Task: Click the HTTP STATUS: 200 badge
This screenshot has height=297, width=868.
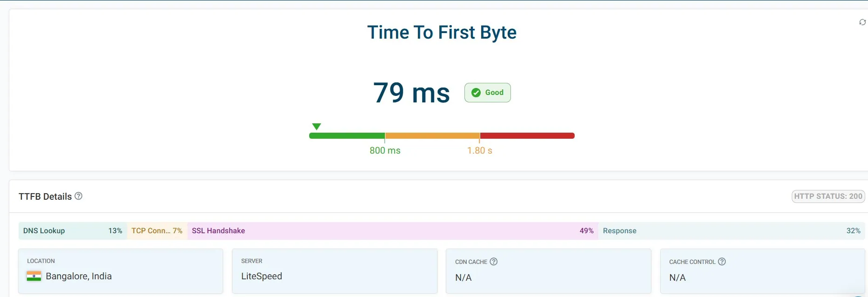Action: point(828,196)
